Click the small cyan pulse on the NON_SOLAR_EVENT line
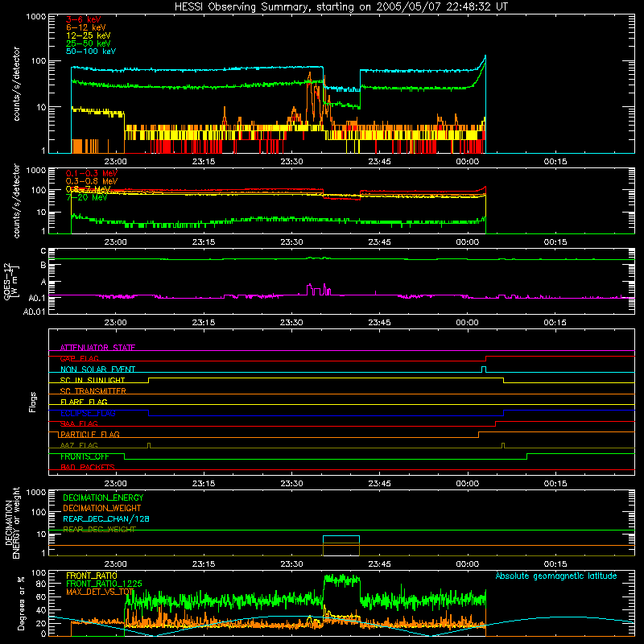The height and width of the screenshot is (644, 644). pyautogui.click(x=484, y=369)
